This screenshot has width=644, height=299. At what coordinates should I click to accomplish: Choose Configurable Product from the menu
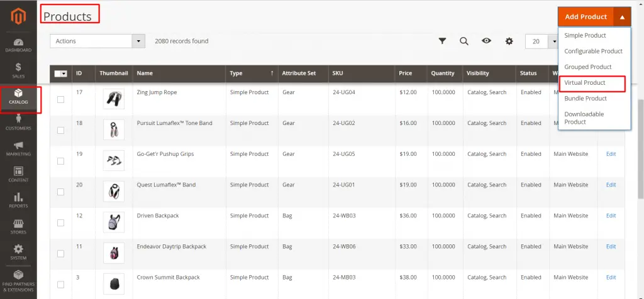pyautogui.click(x=594, y=51)
